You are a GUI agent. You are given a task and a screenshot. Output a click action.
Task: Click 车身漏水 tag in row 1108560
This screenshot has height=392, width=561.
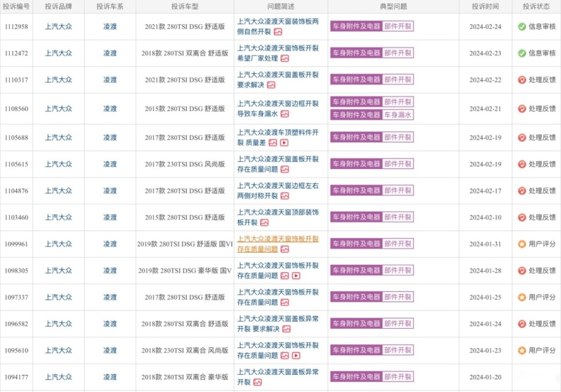(x=398, y=114)
